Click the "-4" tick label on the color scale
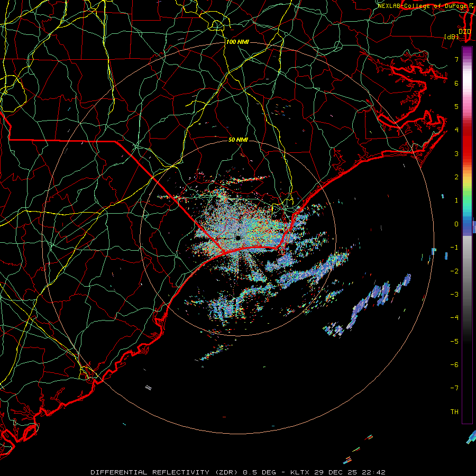The width and height of the screenshot is (476, 476). (x=454, y=318)
